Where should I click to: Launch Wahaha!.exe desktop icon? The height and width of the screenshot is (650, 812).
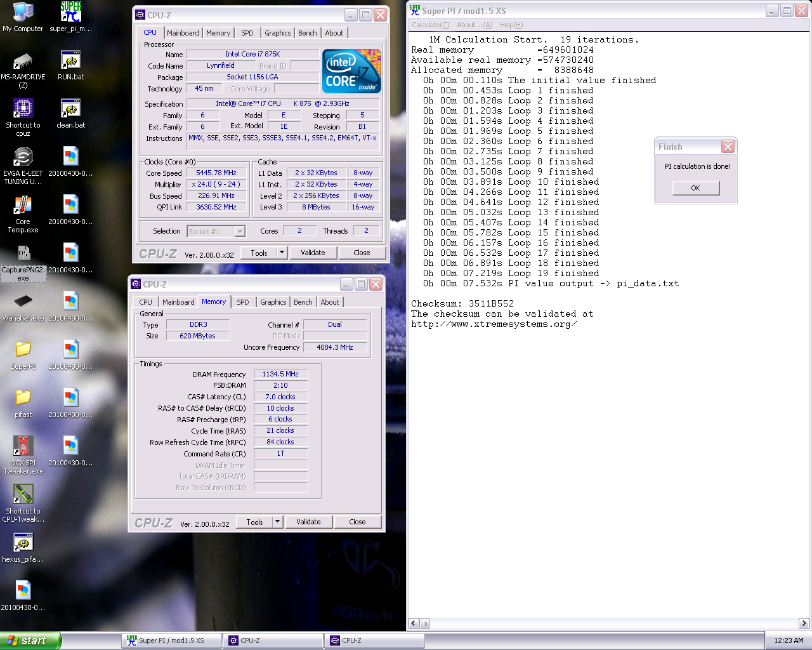point(23,307)
